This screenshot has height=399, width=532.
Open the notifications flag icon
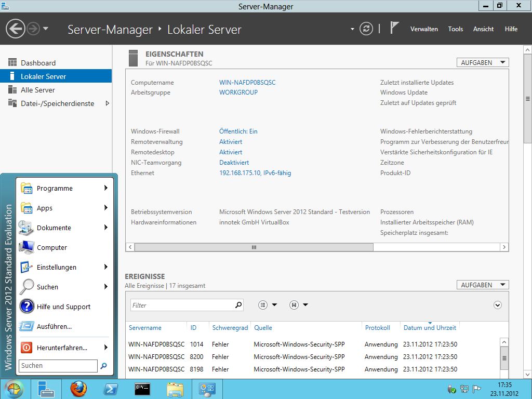click(x=394, y=29)
